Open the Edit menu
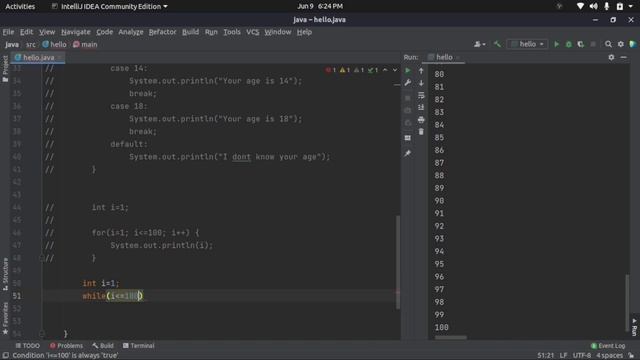 [27, 32]
